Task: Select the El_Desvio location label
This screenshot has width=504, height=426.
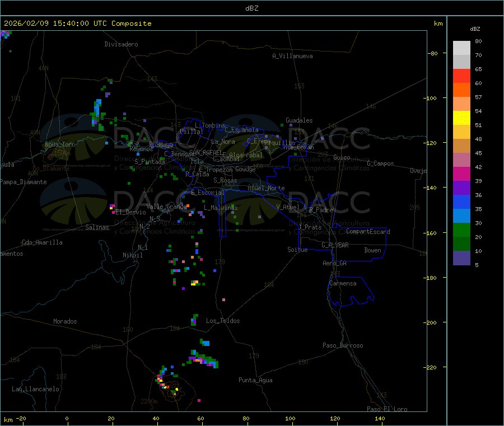Action: pyautogui.click(x=130, y=212)
